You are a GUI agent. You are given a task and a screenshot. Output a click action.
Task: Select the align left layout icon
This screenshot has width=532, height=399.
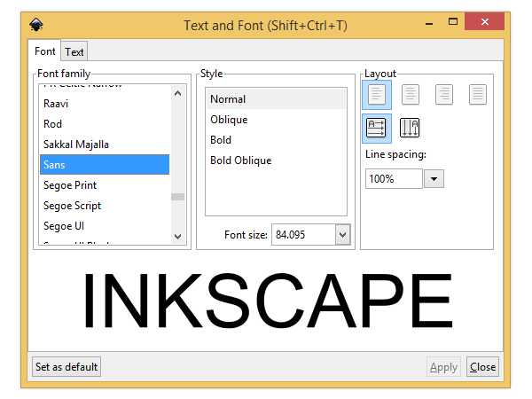tap(377, 95)
